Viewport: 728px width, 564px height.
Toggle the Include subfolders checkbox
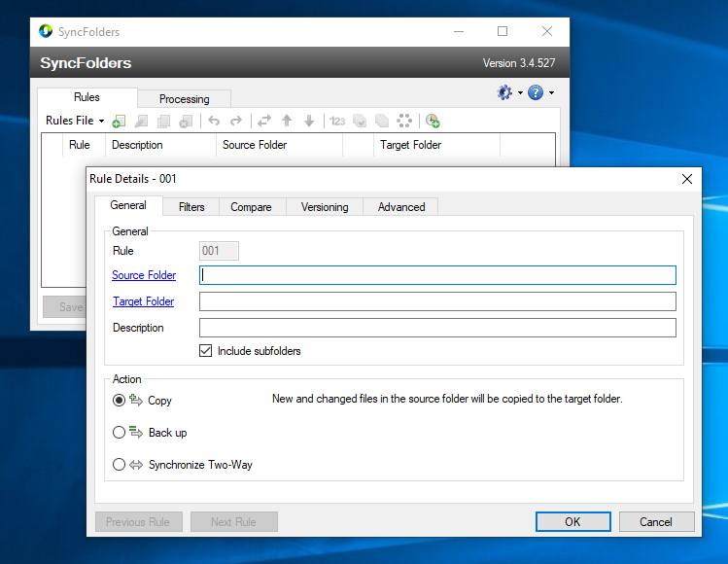[206, 350]
